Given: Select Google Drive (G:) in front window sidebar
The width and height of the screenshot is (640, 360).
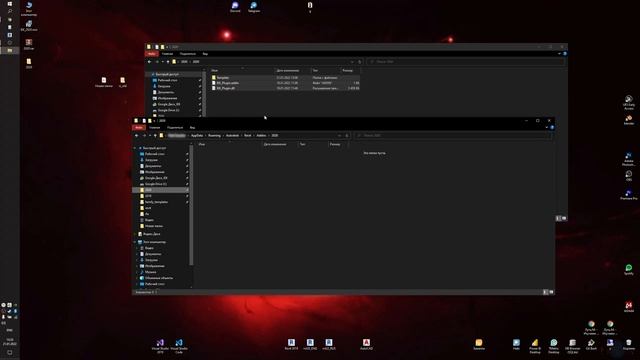Looking at the screenshot, I should [x=156, y=184].
